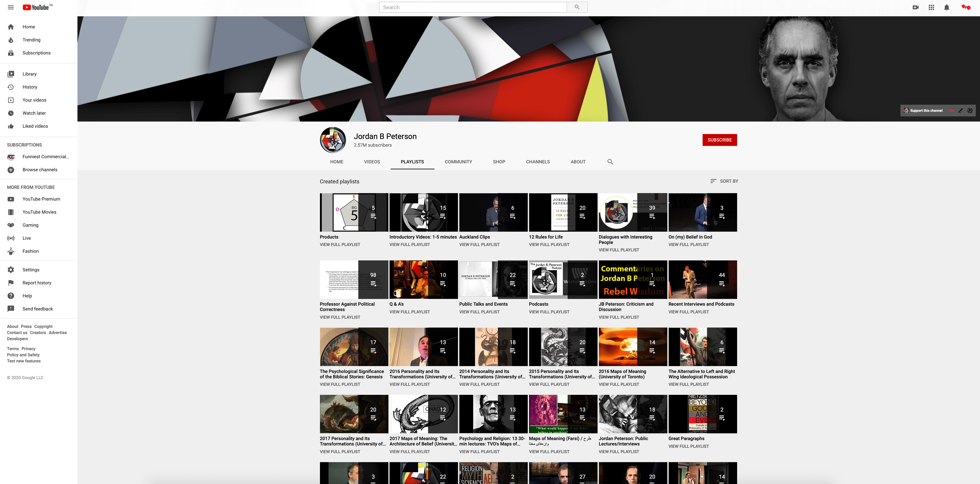The image size is (980, 484).
Task: Open the account avatar menu
Action: (x=966, y=7)
